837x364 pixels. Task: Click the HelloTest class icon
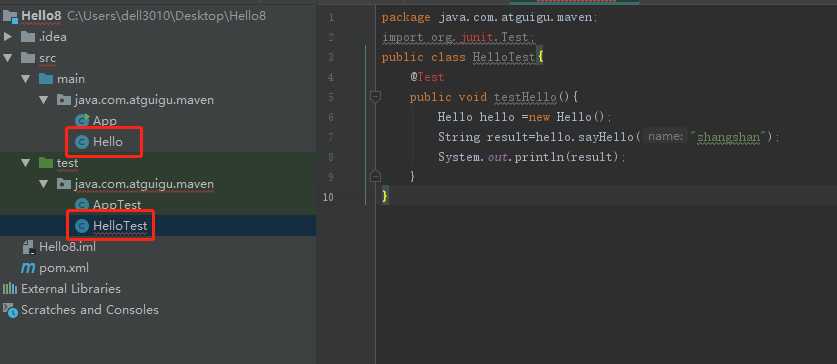(82, 226)
